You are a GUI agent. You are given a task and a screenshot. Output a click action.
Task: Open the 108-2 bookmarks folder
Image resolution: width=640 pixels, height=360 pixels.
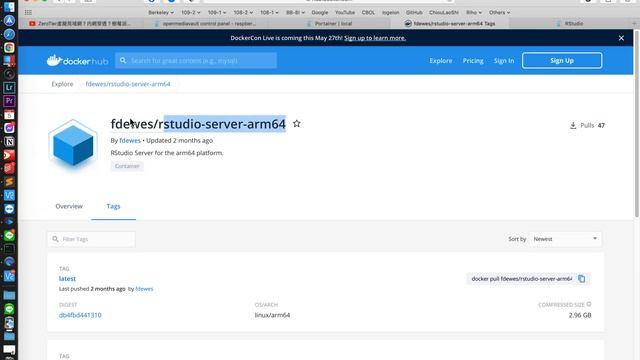coord(243,13)
